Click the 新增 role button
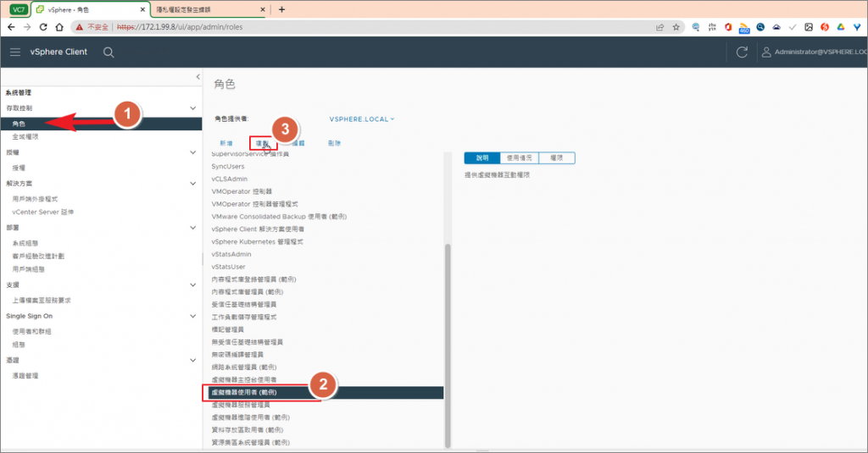868x453 pixels. click(x=225, y=143)
